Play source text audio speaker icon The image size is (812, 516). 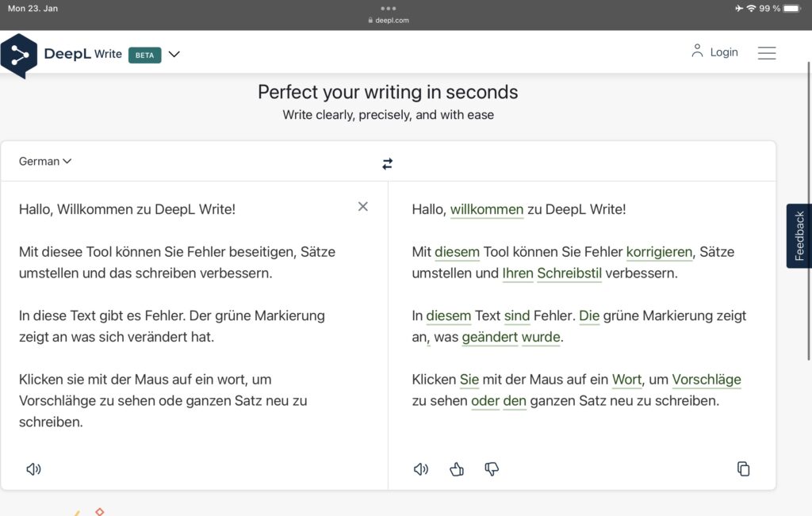coord(33,469)
